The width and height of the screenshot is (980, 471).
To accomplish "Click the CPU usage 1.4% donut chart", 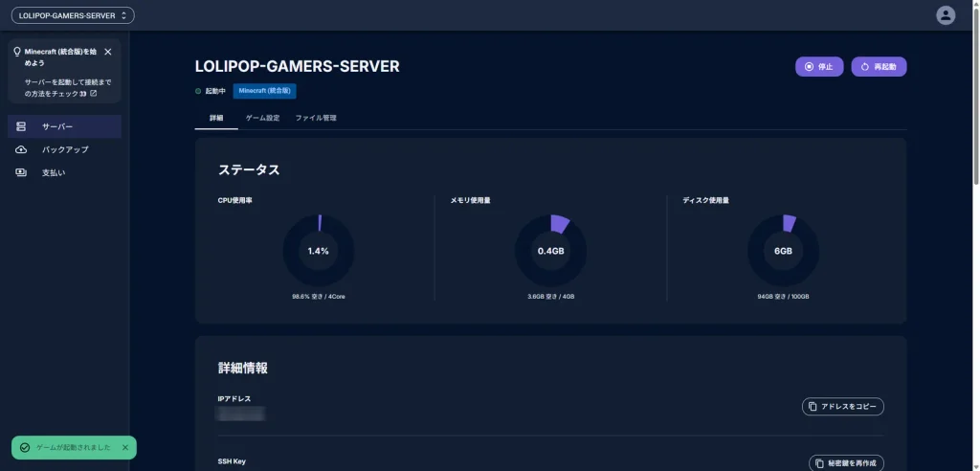I will (319, 251).
